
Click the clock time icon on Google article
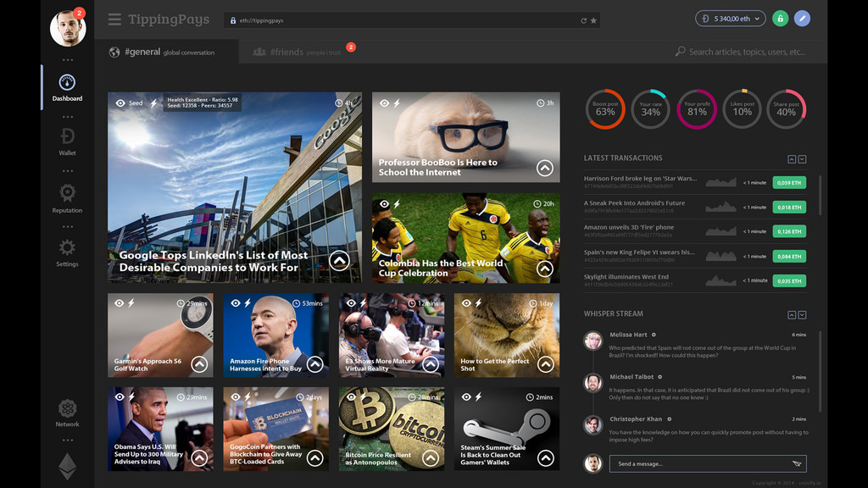pyautogui.click(x=338, y=103)
